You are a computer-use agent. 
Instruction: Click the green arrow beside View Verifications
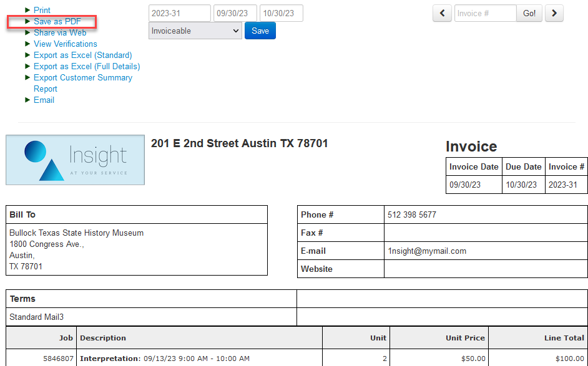[27, 44]
